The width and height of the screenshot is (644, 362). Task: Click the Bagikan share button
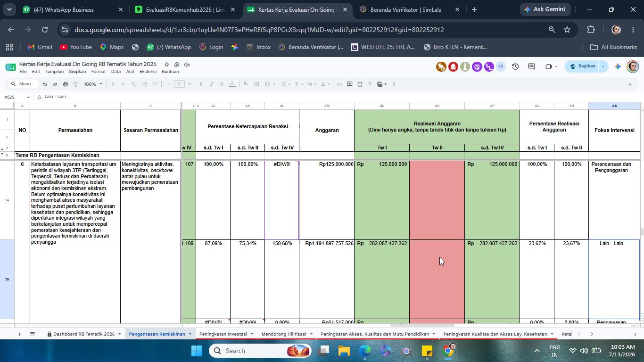click(583, 66)
